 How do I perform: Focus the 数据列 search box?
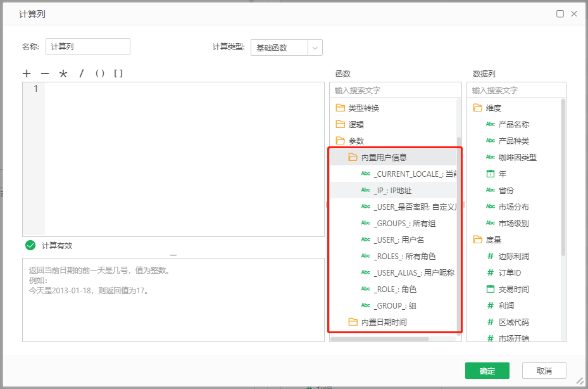pos(516,90)
